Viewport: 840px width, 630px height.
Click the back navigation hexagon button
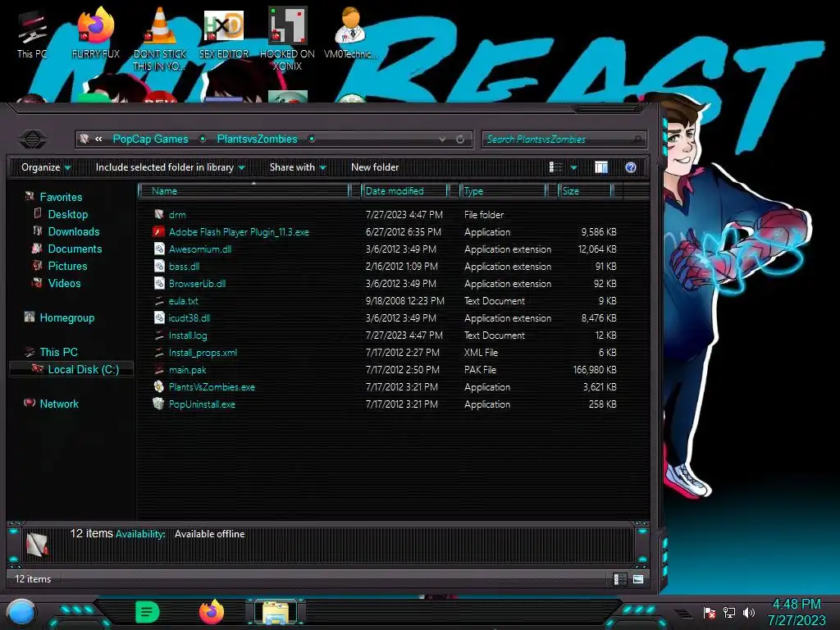click(x=33, y=139)
